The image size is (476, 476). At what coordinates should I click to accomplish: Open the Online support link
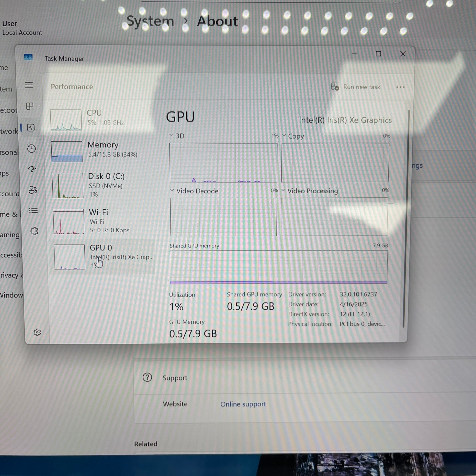pos(243,404)
